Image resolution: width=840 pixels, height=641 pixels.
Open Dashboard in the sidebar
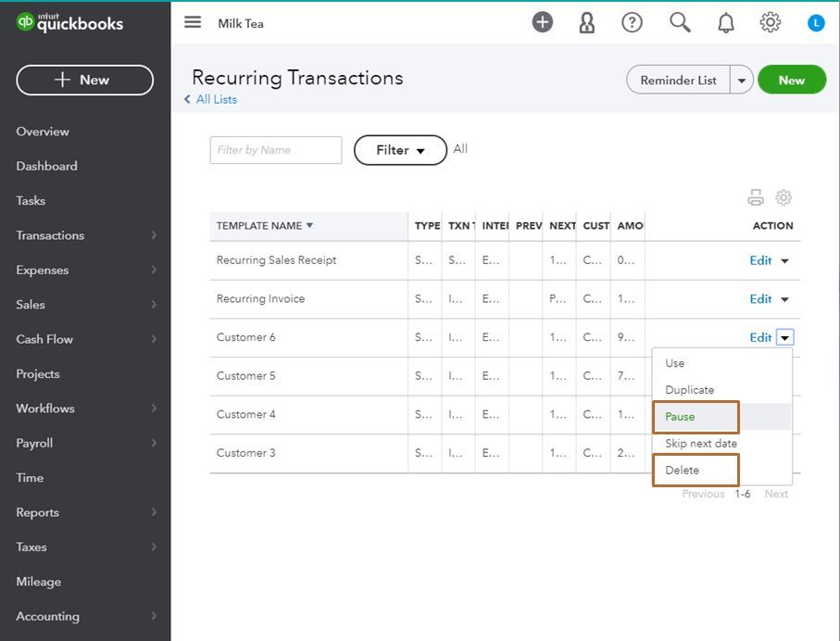click(x=46, y=166)
